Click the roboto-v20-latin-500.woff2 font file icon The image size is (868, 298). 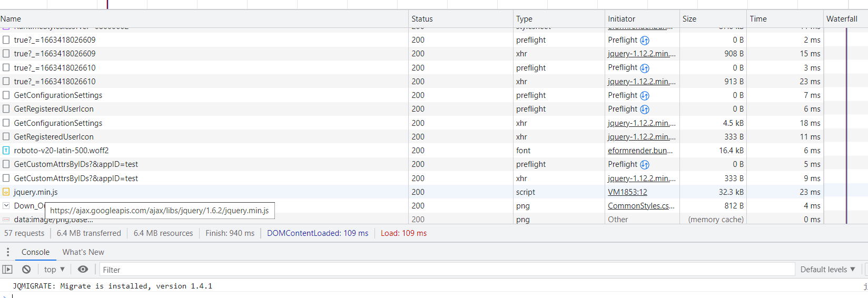click(x=6, y=151)
